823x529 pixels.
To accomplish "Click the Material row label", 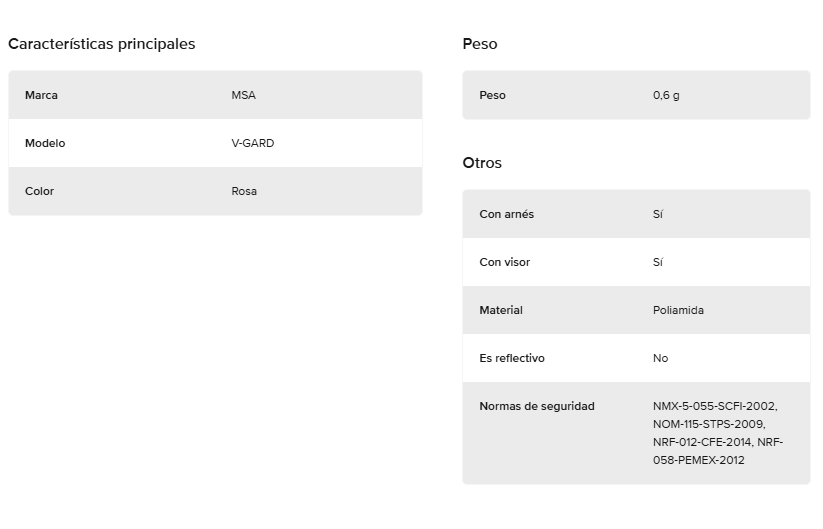I will tap(501, 310).
